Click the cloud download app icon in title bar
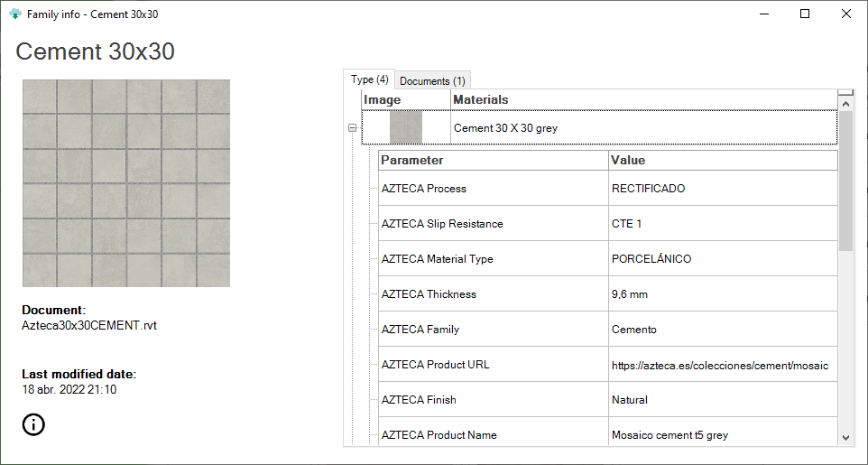The image size is (868, 465). pyautogui.click(x=15, y=14)
